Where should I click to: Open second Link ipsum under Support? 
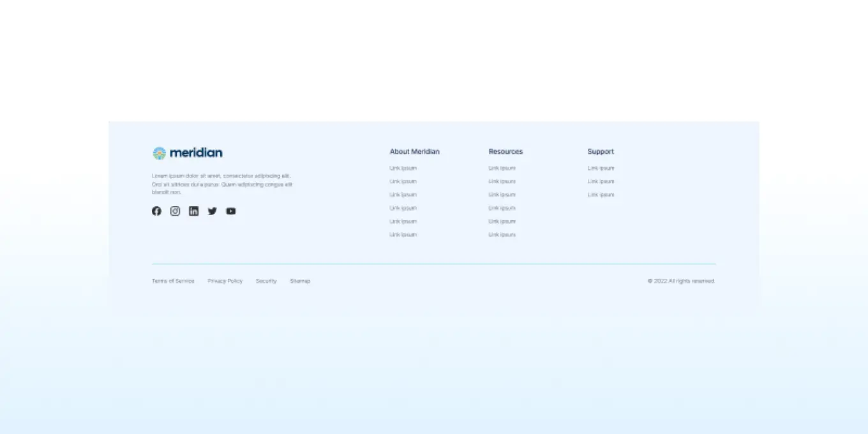(x=601, y=182)
